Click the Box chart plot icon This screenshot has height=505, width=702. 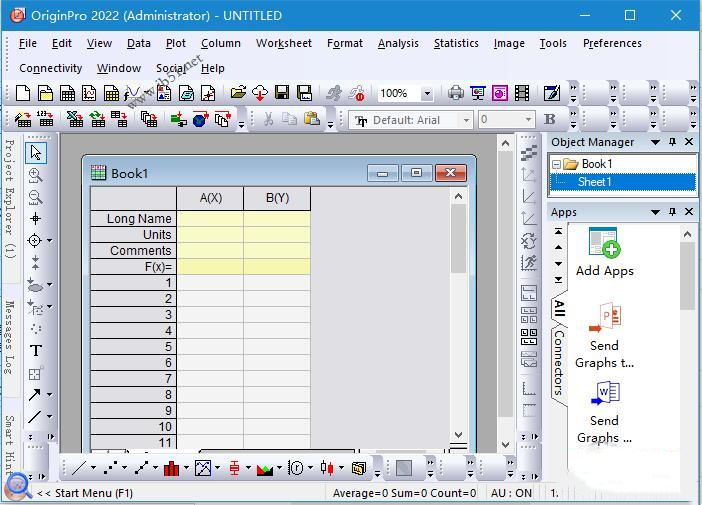[x=234, y=468]
